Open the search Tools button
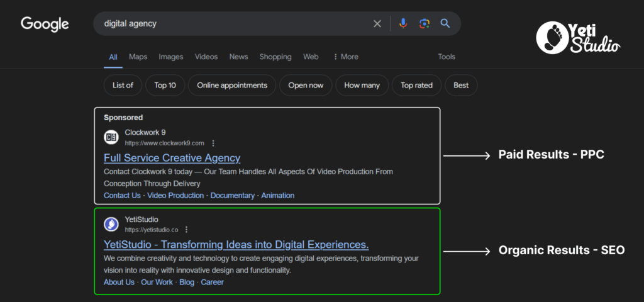Screen dimensions: 644x302 (x=447, y=57)
